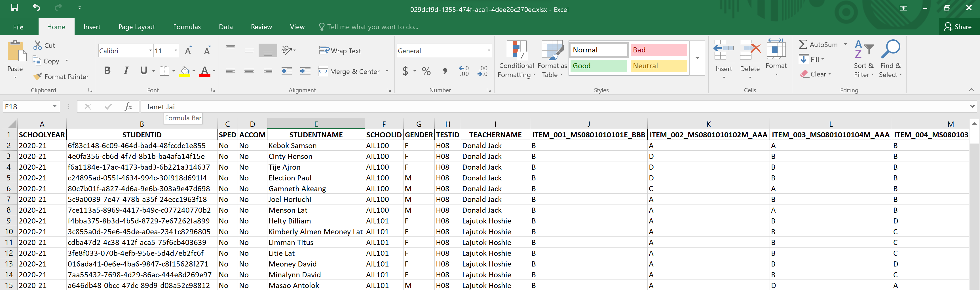
Task: Expand the Name Box dropdown arrow
Action: click(x=55, y=106)
